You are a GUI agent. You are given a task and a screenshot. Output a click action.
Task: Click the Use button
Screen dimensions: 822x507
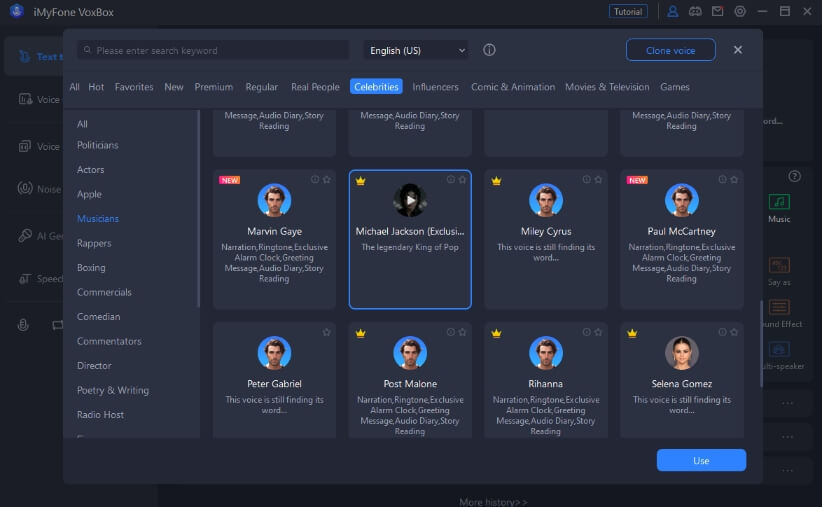701,460
